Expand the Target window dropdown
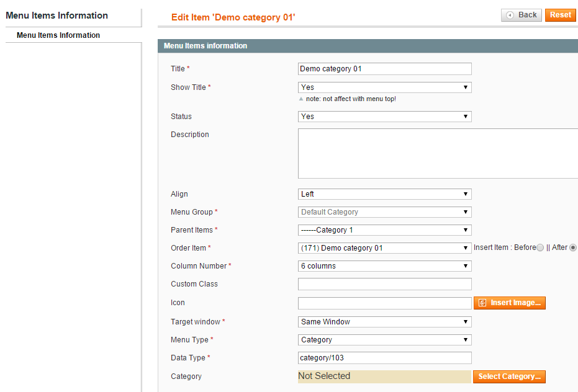This screenshot has height=392, width=578. (x=384, y=322)
